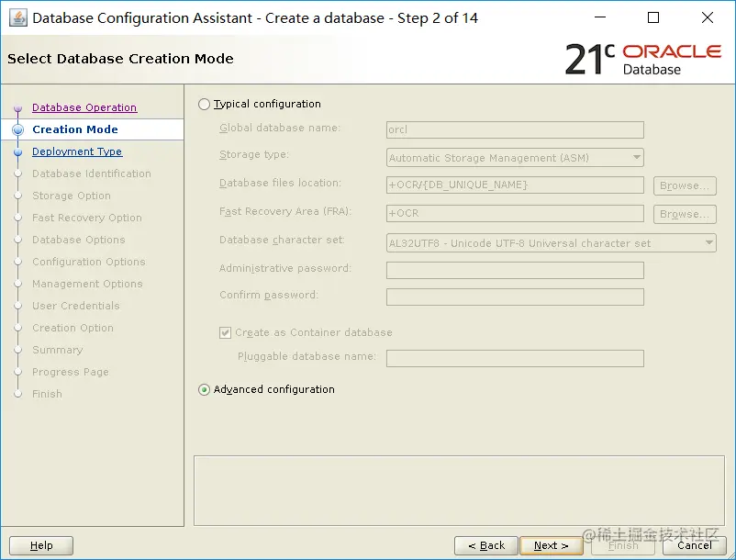Click the User Credentials step

coord(76,306)
